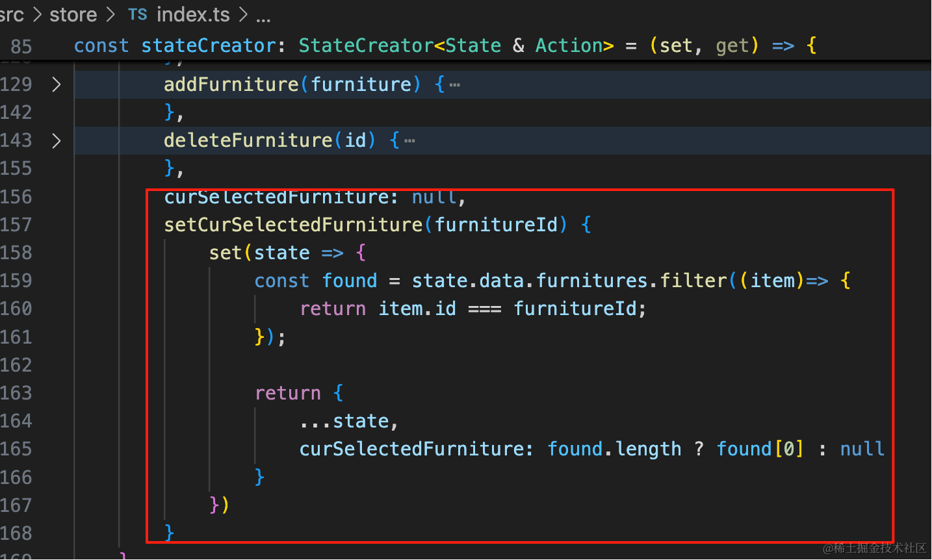
Task: Unfold the ellipsis after addFurniture(furniture) {
Action: [454, 85]
